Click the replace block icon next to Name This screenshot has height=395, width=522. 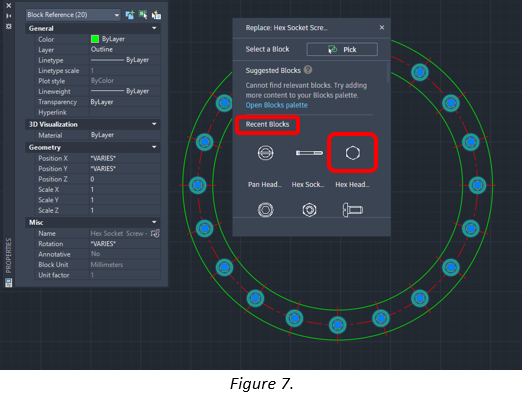(155, 233)
